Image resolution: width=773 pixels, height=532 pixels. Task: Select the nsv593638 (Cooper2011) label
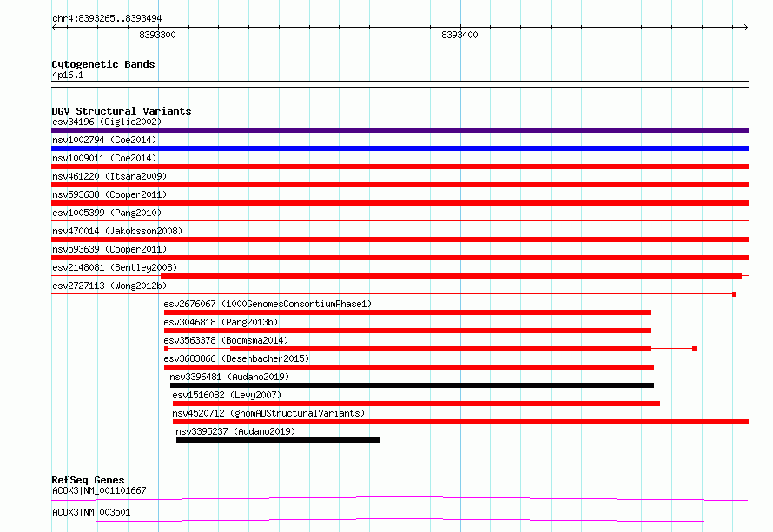pyautogui.click(x=109, y=194)
